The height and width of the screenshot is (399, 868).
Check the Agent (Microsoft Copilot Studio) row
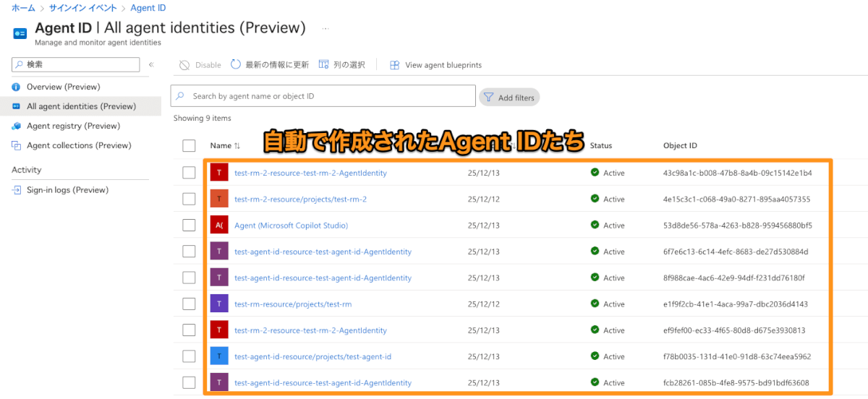tap(189, 226)
